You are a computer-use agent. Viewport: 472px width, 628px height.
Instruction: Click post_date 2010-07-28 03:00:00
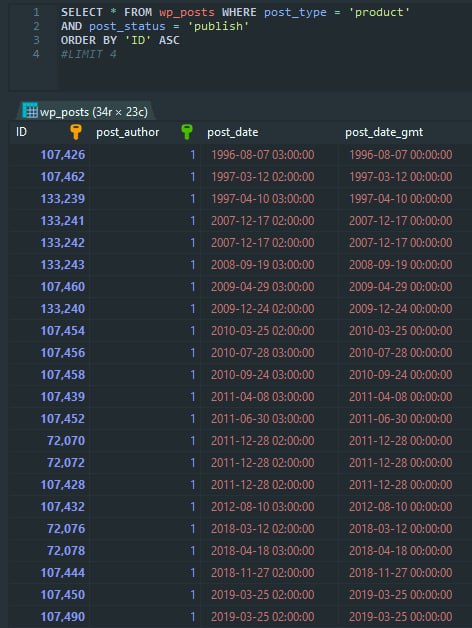(x=263, y=353)
